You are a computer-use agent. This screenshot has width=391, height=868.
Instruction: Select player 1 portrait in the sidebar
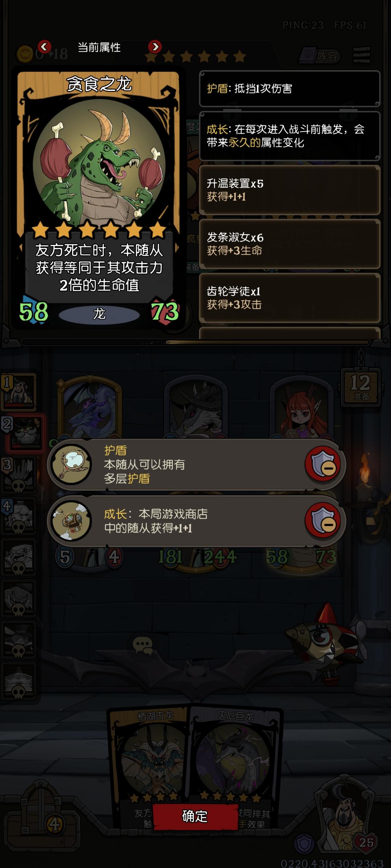pyautogui.click(x=19, y=392)
